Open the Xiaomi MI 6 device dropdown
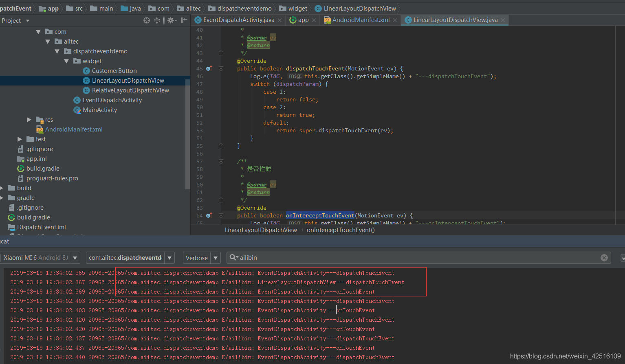Screen dimensions: 625x364 tap(75, 258)
